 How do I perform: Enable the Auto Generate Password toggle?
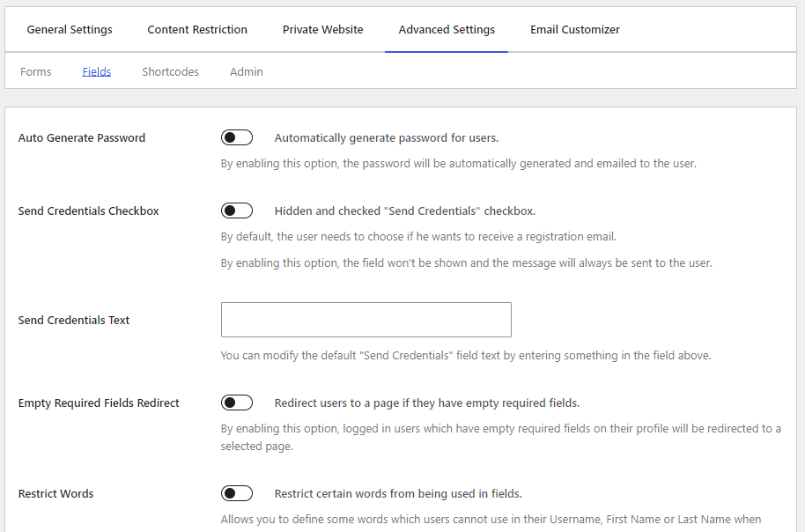(236, 137)
